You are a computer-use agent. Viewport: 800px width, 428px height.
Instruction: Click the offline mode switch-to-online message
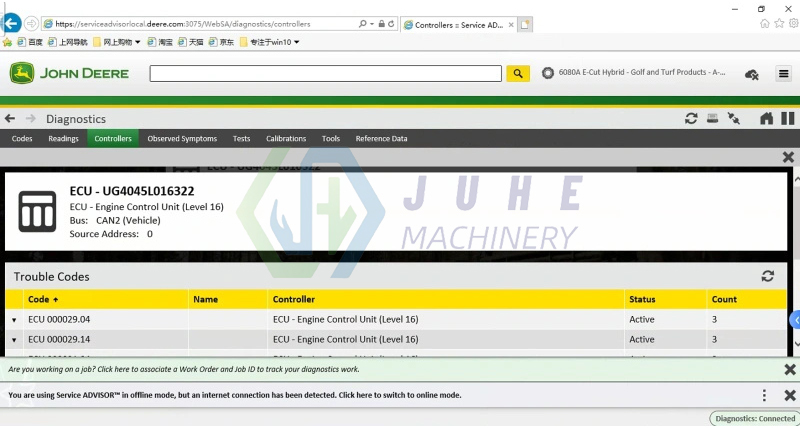(235, 395)
